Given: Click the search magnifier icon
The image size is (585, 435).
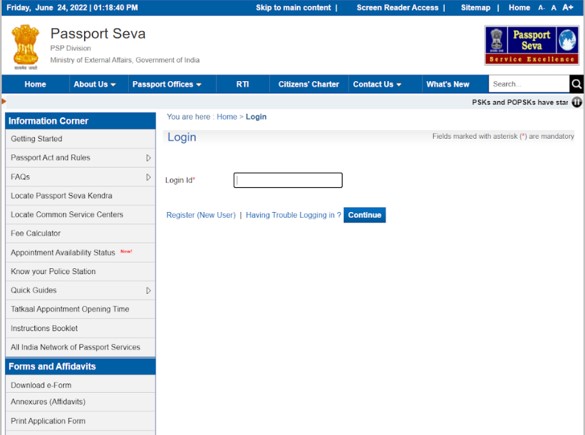Looking at the screenshot, I should point(576,84).
